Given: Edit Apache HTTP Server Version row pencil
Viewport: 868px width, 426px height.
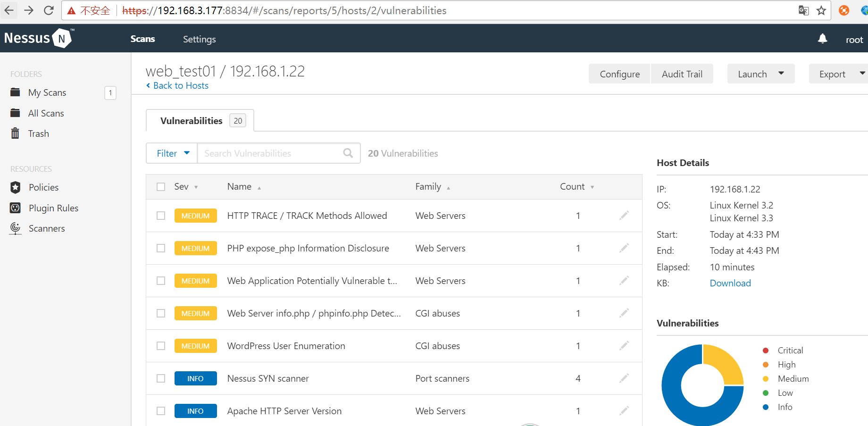Looking at the screenshot, I should tap(624, 411).
